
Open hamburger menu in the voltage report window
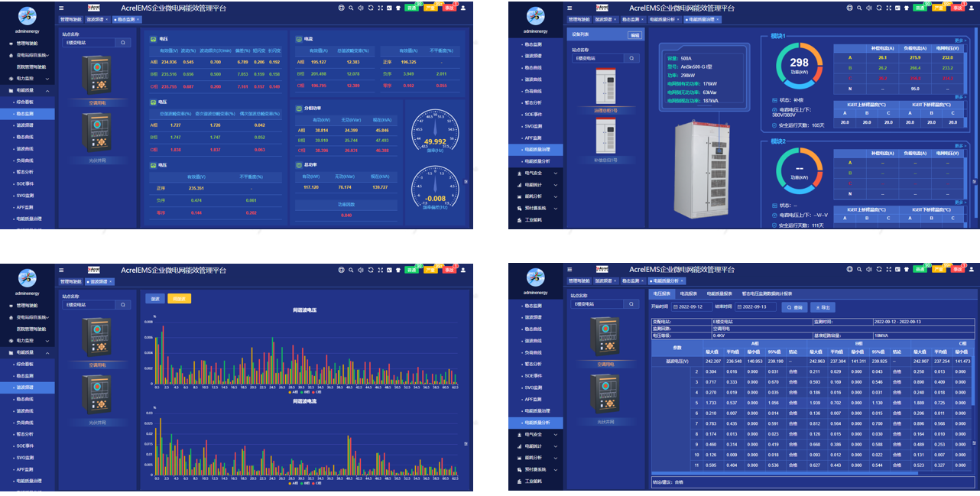[570, 269]
